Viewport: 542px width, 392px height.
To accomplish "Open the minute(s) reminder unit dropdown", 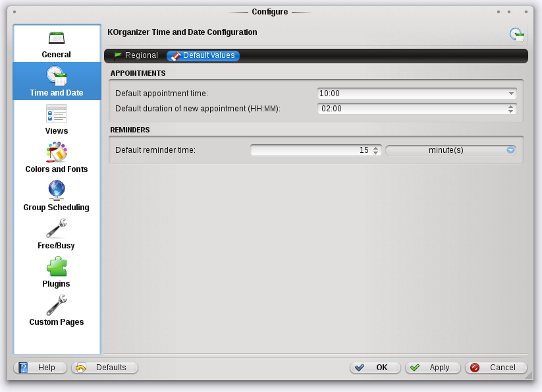I will (x=450, y=150).
